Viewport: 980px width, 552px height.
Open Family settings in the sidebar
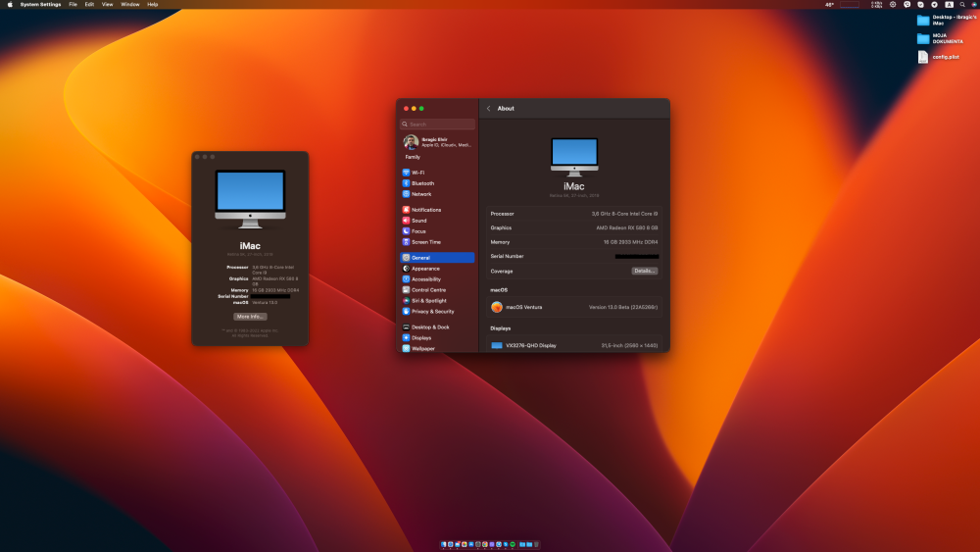[x=413, y=157]
